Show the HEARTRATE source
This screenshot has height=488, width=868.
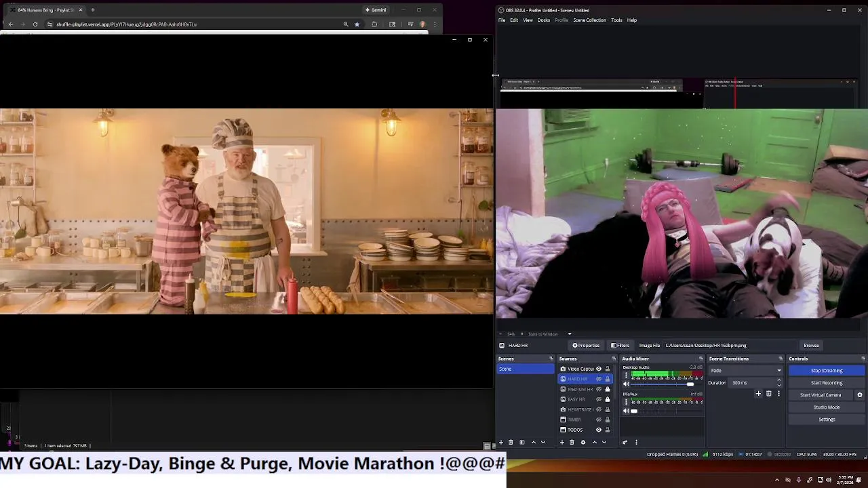tap(599, 409)
